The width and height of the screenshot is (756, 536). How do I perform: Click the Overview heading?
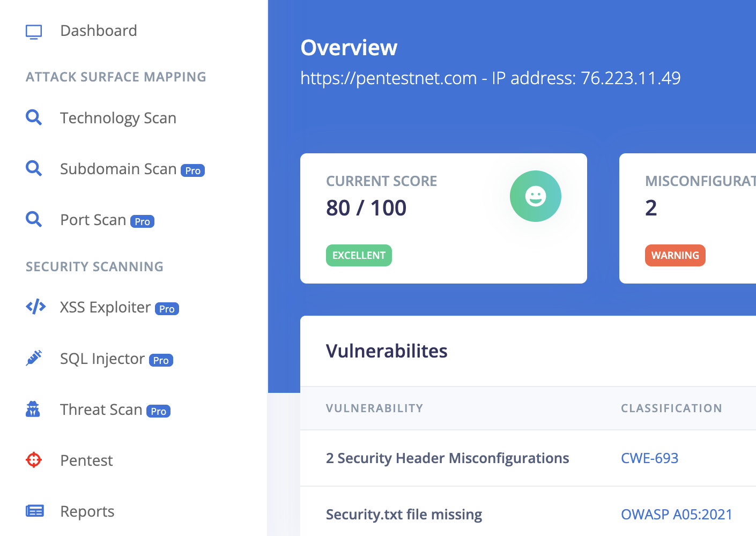[349, 48]
